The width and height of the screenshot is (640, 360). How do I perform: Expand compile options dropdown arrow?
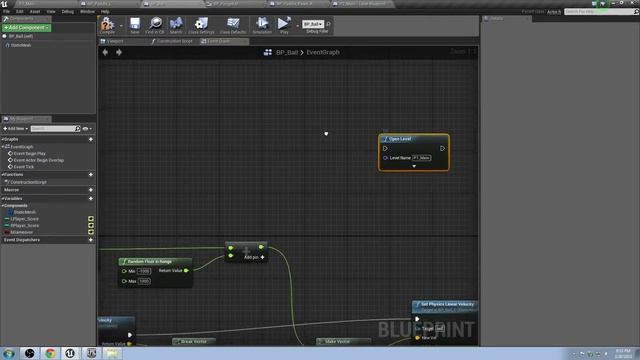tap(121, 25)
